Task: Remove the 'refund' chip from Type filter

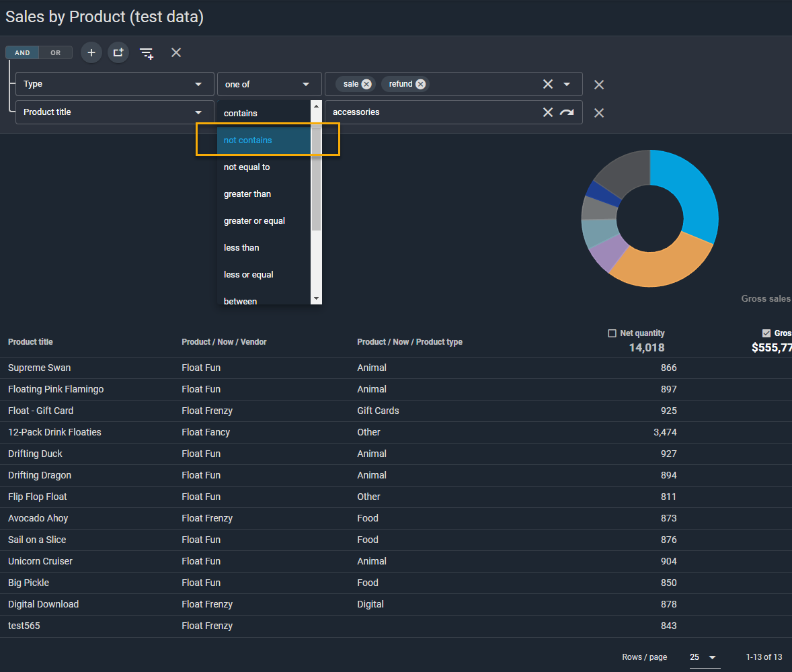Action: coord(420,84)
